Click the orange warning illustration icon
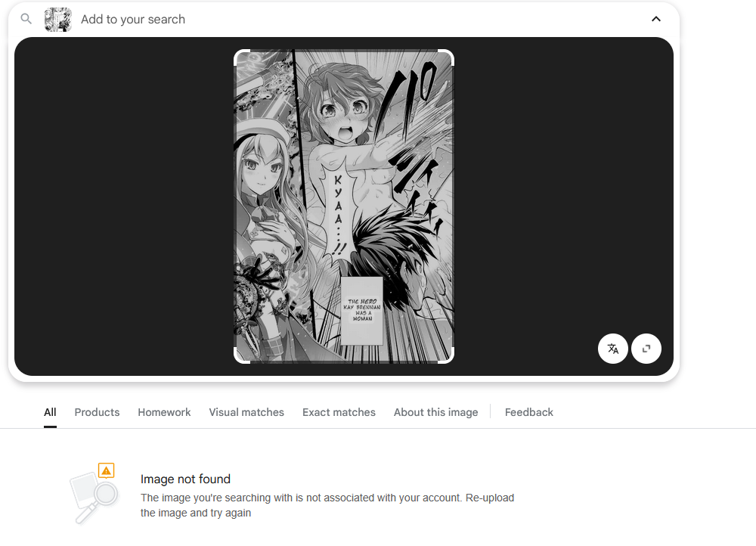The height and width of the screenshot is (546, 756). (106, 470)
